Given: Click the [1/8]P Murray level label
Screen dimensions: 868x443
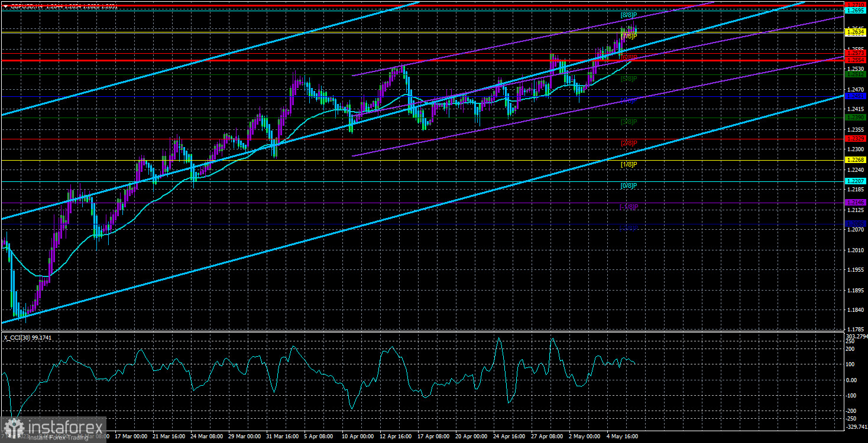Looking at the screenshot, I should 629,164.
